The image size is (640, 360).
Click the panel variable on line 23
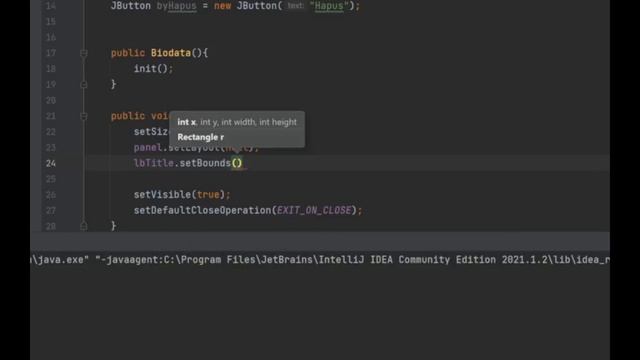tap(148, 147)
